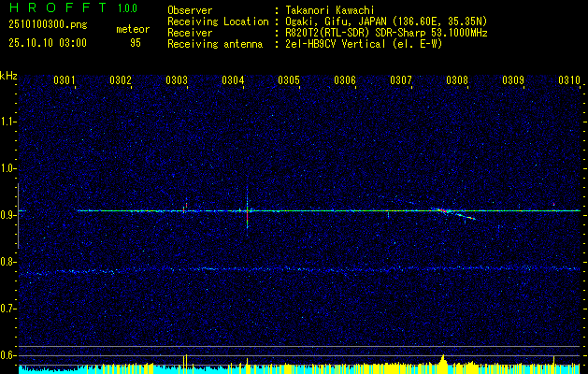Click the 0310 time marker
This screenshot has height=374, width=588.
(x=569, y=79)
